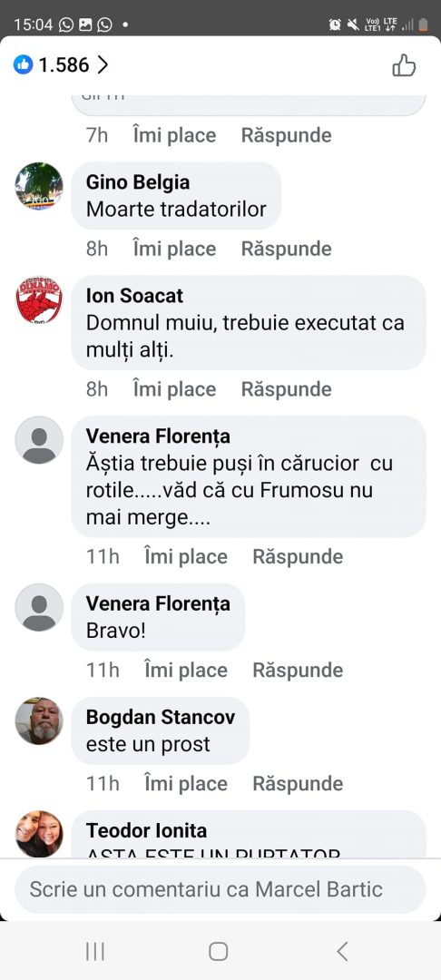Image resolution: width=441 pixels, height=980 pixels.
Task: Tap the alarm icon in status bar
Action: point(335,24)
